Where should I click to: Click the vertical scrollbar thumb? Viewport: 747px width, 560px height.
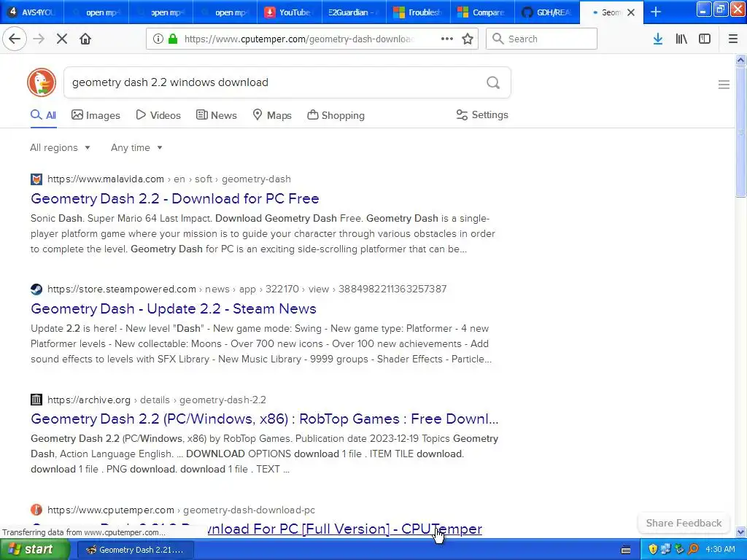[x=740, y=131]
